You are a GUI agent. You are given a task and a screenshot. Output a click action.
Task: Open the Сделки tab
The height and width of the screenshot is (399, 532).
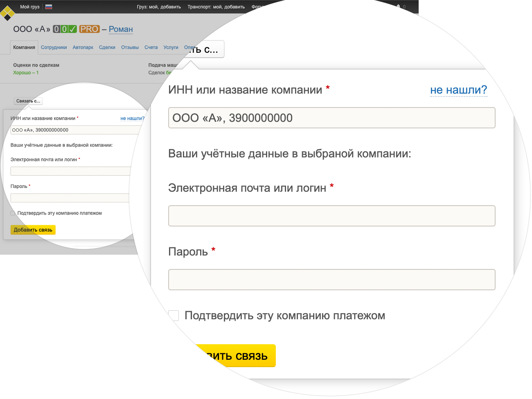pyautogui.click(x=107, y=47)
